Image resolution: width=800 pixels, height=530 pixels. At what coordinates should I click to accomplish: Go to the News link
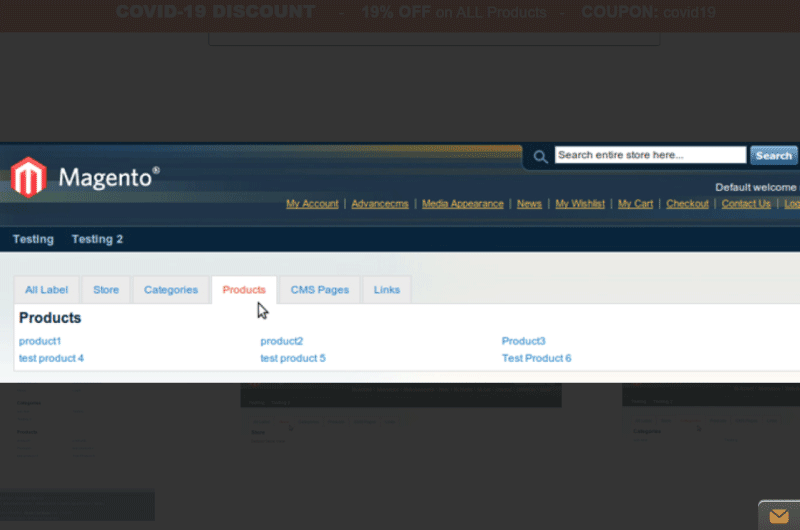529,204
